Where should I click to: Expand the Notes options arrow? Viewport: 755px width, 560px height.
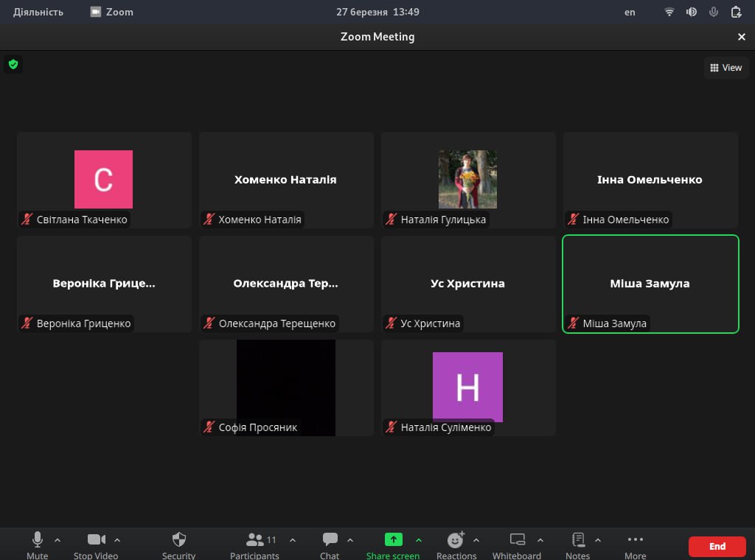(x=597, y=540)
